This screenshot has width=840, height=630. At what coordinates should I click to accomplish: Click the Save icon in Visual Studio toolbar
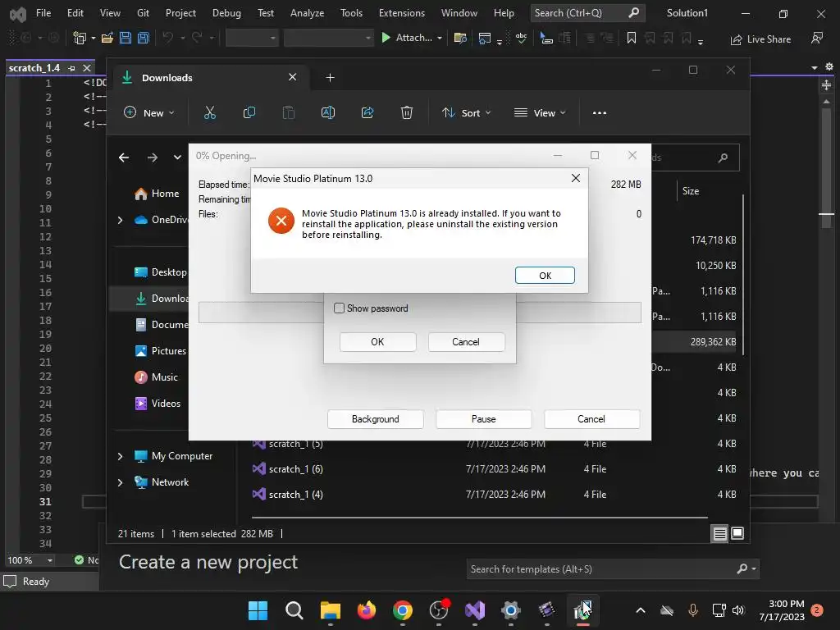click(126, 38)
